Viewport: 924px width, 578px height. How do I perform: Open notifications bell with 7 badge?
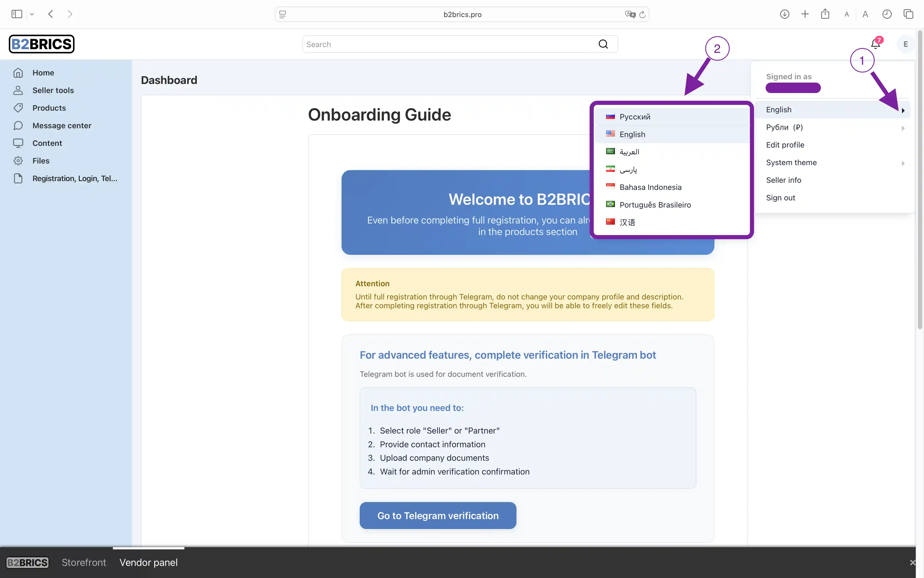(876, 44)
